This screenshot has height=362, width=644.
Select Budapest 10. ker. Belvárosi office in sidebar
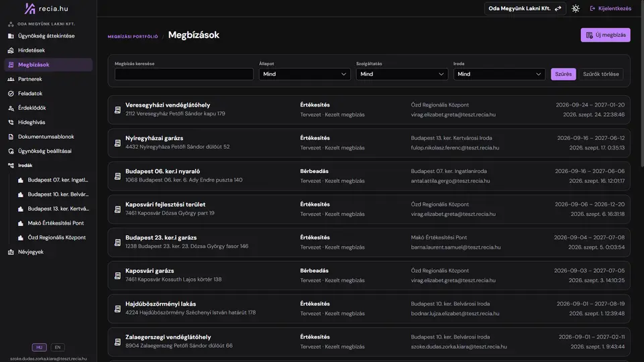pyautogui.click(x=54, y=194)
